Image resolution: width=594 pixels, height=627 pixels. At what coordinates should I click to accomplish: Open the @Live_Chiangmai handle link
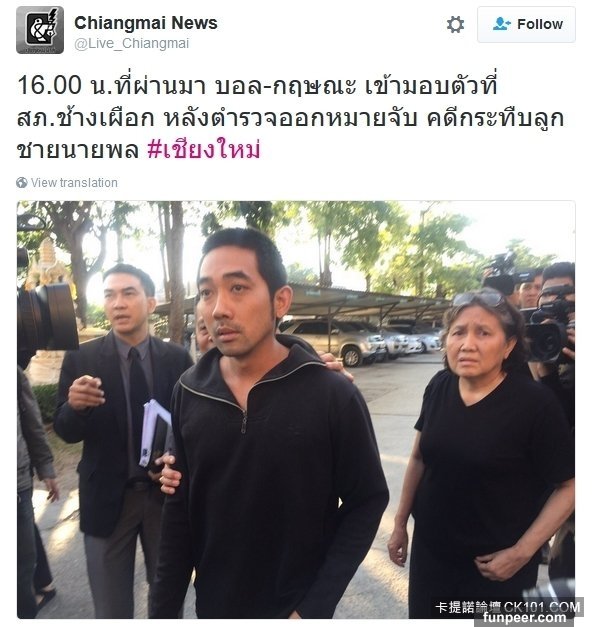(x=132, y=43)
